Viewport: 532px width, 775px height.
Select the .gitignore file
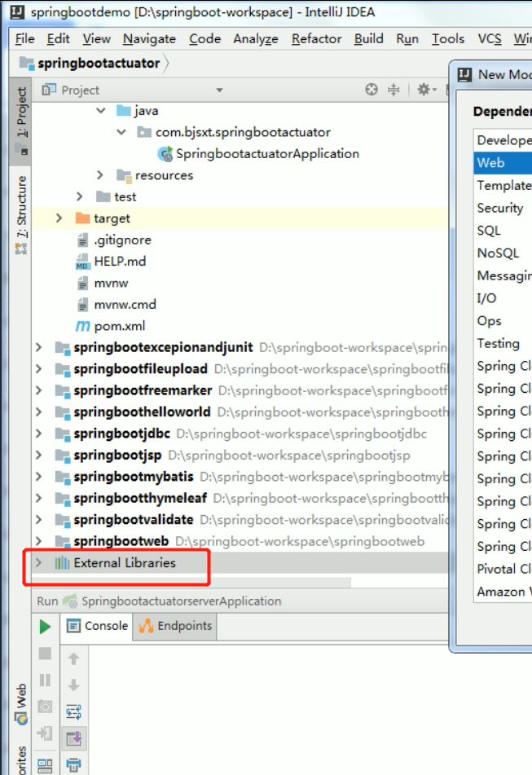click(x=122, y=240)
